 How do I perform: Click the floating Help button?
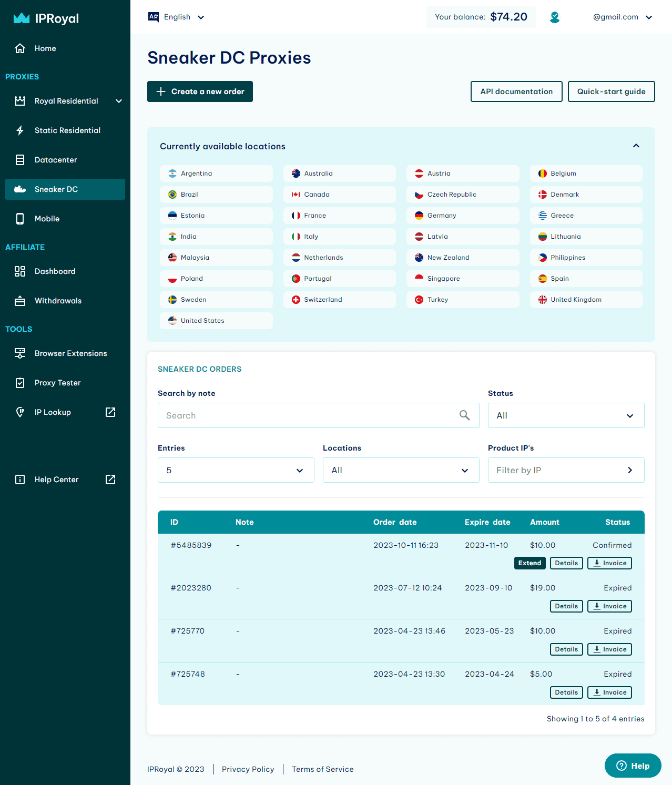633,766
